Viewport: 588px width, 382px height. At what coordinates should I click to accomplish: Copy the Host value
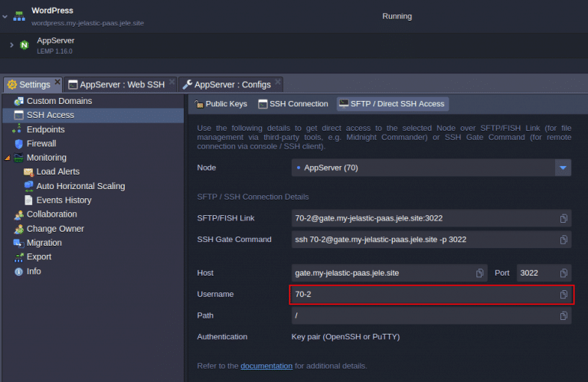pyautogui.click(x=479, y=273)
